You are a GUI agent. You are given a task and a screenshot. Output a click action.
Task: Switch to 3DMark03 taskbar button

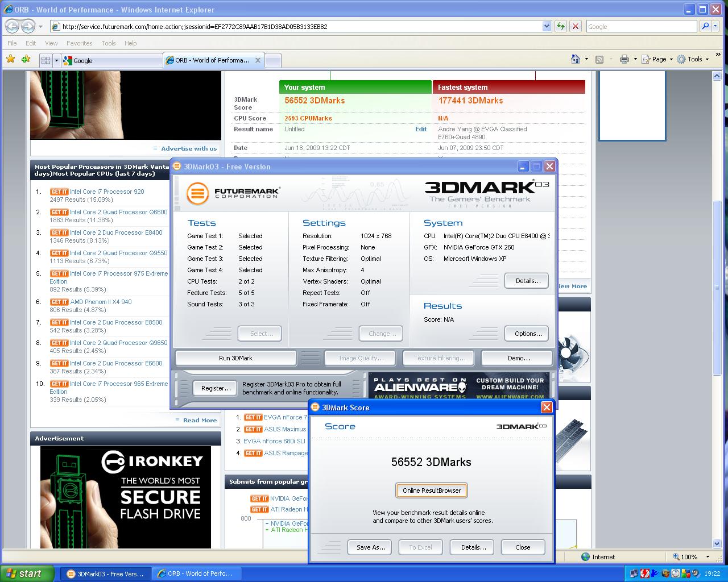pos(106,573)
